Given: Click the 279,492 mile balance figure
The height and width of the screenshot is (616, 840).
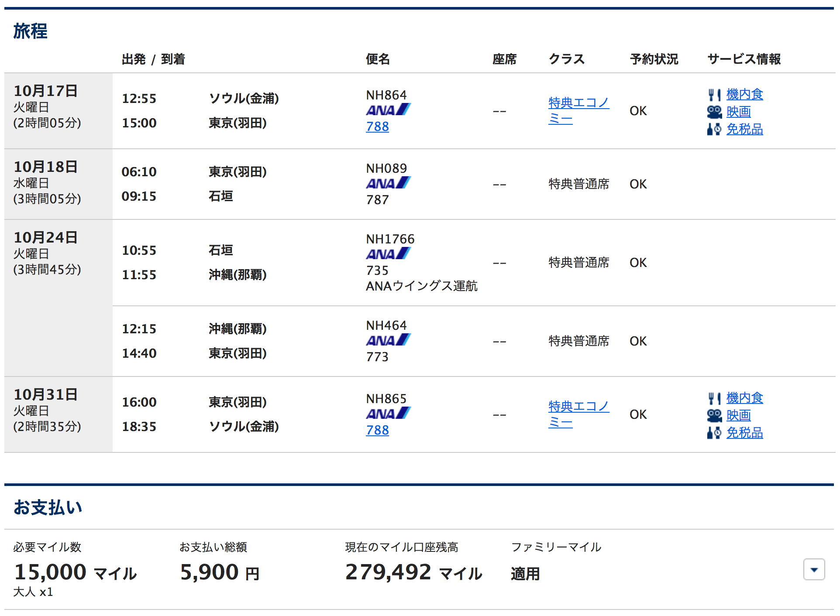Looking at the screenshot, I should point(388,572).
